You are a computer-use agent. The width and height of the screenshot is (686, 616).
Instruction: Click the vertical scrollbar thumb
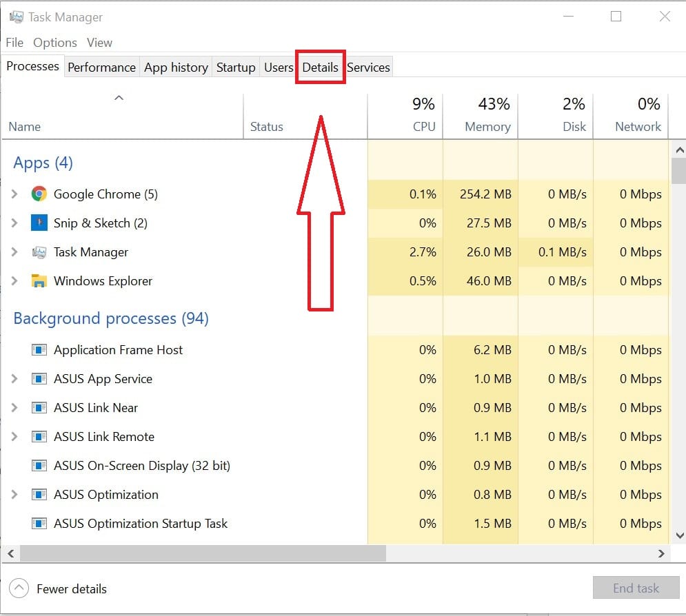click(679, 171)
